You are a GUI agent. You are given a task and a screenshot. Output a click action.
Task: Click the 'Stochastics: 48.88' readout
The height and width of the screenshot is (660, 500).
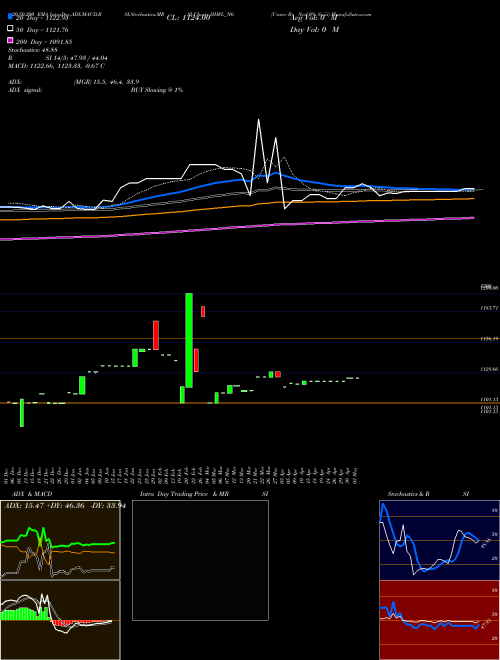[x=33, y=50]
